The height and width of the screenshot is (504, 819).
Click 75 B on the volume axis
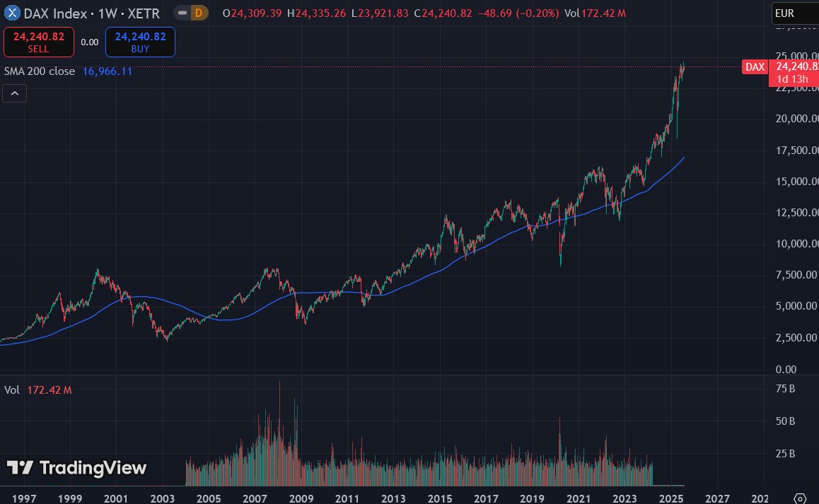pyautogui.click(x=786, y=389)
